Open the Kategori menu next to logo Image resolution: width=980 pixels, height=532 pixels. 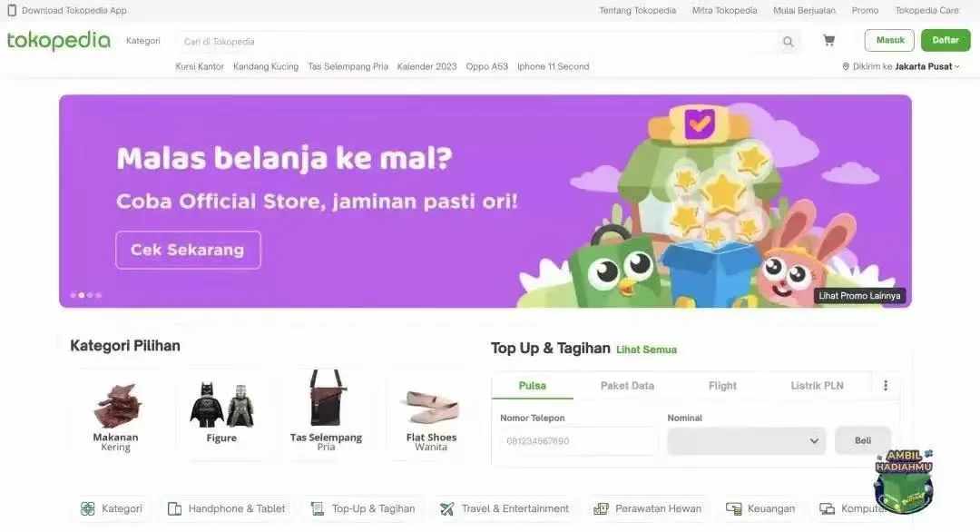[x=143, y=41]
